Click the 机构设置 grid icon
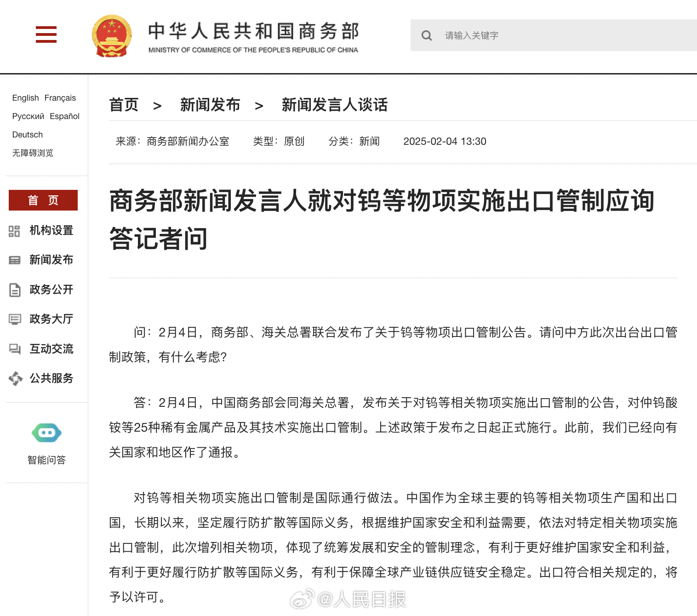This screenshot has height=616, width=697. pyautogui.click(x=14, y=231)
